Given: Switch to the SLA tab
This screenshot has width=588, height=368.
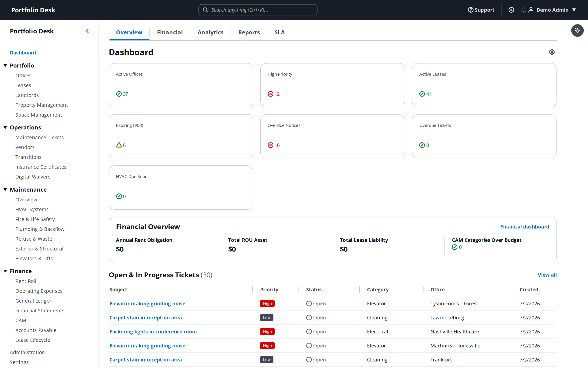Looking at the screenshot, I should click(280, 32).
